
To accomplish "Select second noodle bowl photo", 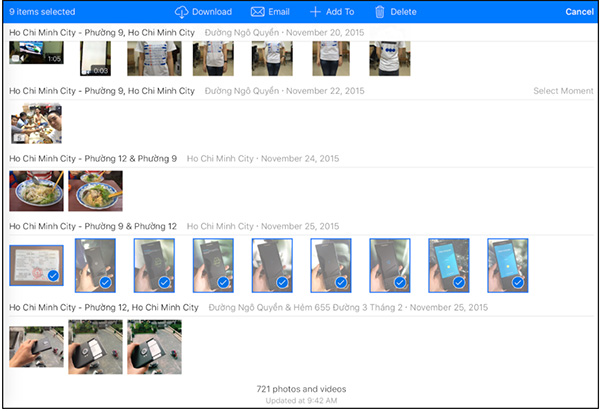I will click(95, 191).
